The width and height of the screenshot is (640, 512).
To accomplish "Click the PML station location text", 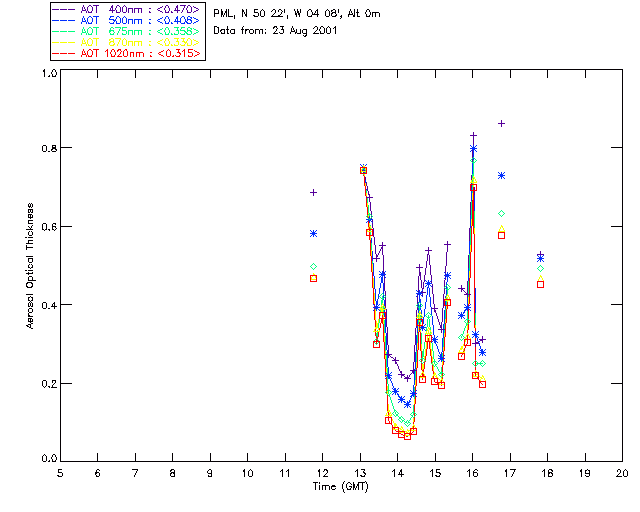I will point(296,14).
